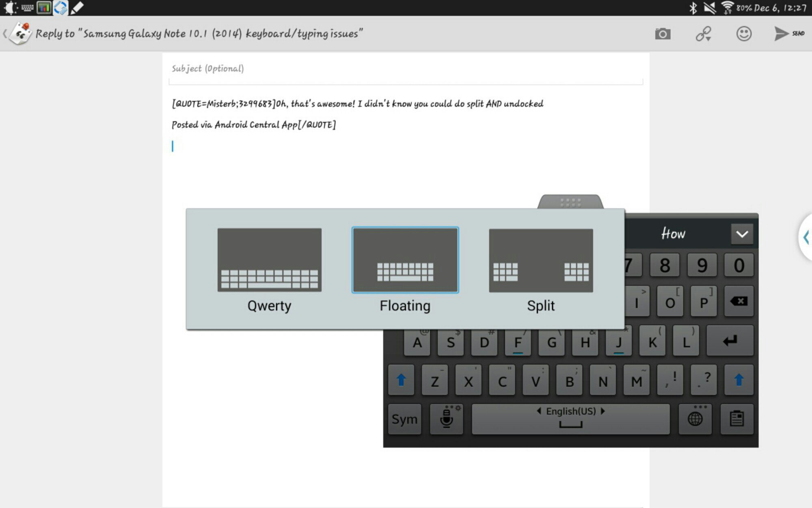The width and height of the screenshot is (812, 508).
Task: Tap the sync notification icon in status bar
Action: pyautogui.click(x=60, y=8)
